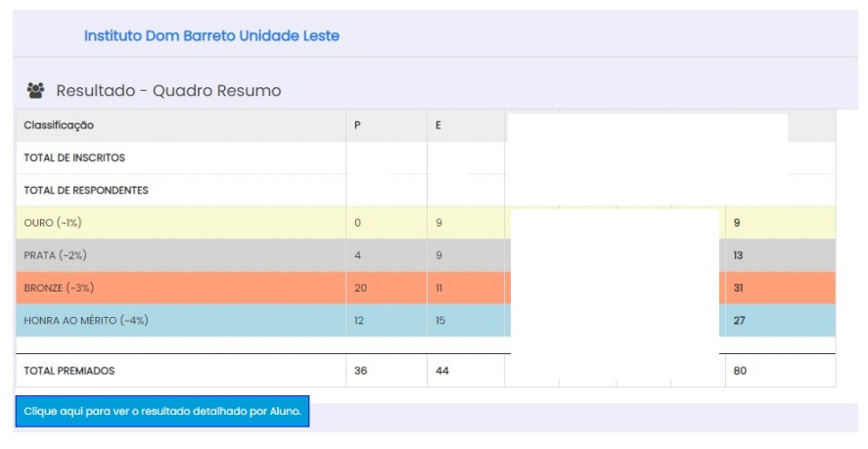Screen dimensions: 868x449
Task: Select the HONRA AO MÉRITO (~4%) label
Action: tap(86, 320)
